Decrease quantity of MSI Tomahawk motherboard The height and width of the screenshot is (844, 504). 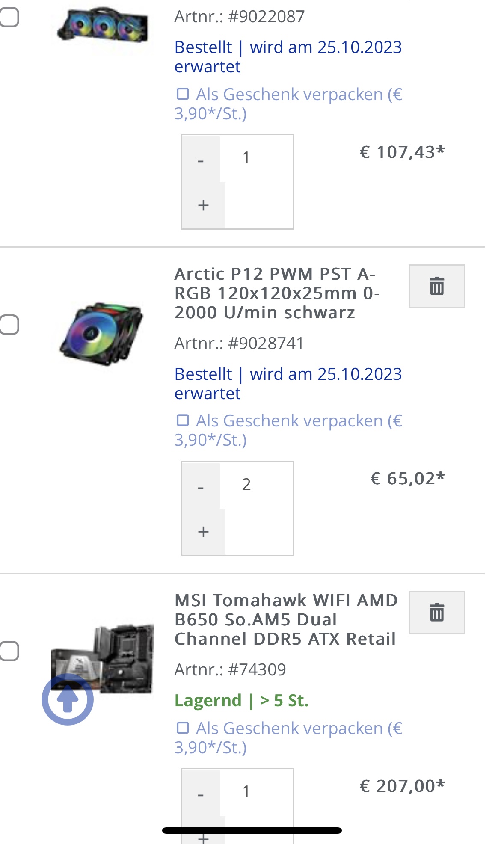click(201, 794)
